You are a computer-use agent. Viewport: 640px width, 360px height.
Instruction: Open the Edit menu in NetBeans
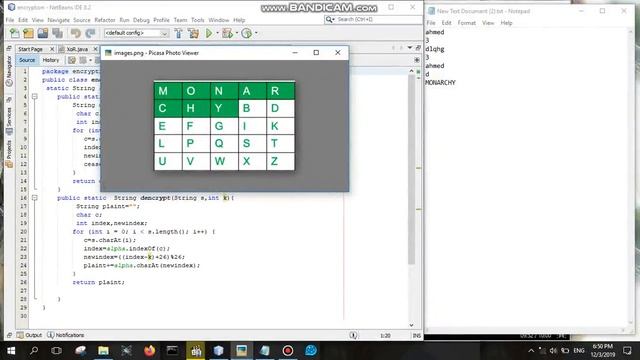click(23, 20)
